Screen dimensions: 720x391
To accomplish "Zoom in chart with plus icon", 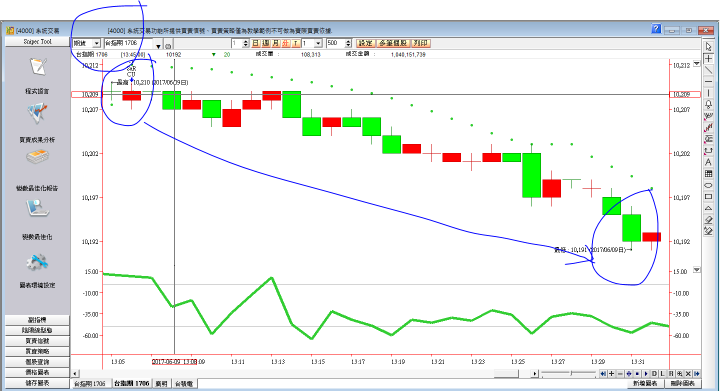I will [612, 374].
